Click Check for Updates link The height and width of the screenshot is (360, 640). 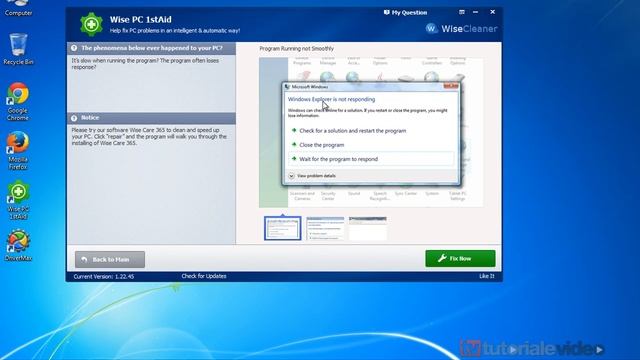tap(204, 276)
